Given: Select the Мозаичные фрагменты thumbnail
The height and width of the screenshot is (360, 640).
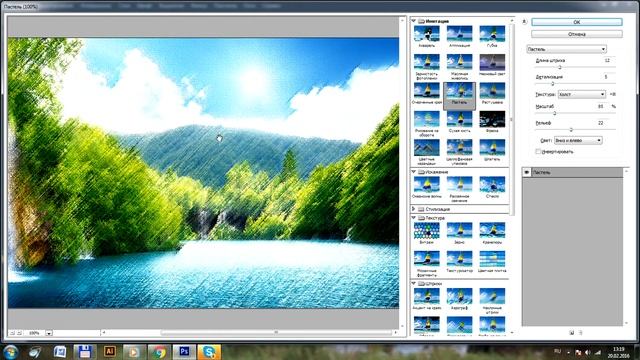Looking at the screenshot, I should (427, 259).
